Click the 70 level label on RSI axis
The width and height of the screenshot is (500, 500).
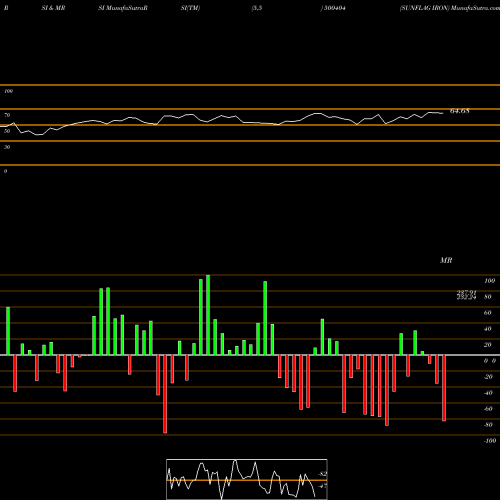pos(7,115)
